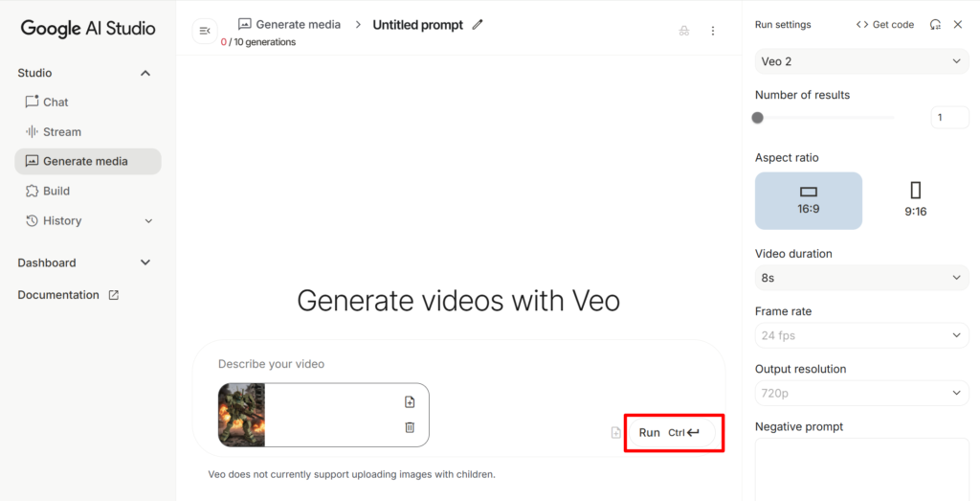
Task: Click the Number of results slider handle
Action: click(758, 118)
